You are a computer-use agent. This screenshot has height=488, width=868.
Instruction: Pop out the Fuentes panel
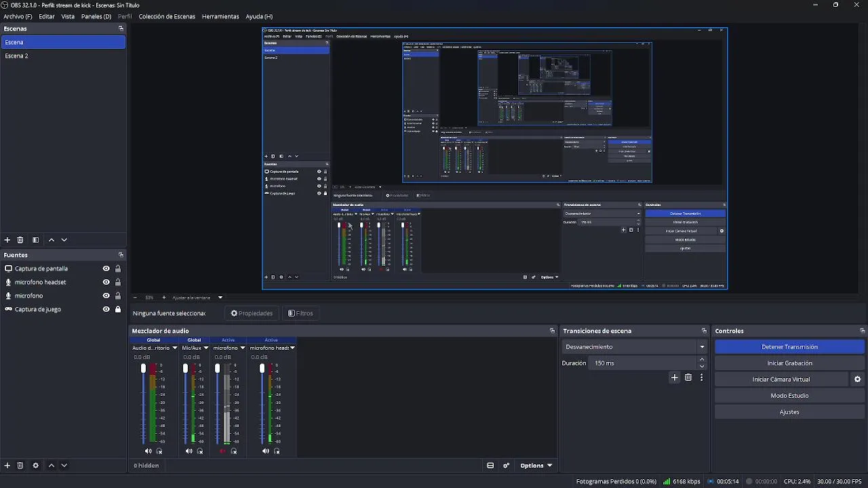[x=121, y=255]
